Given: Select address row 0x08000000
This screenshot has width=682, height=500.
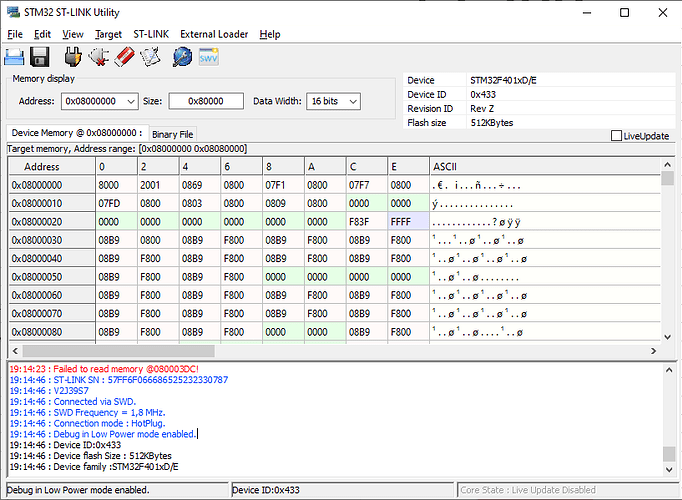Looking at the screenshot, I should point(52,185).
